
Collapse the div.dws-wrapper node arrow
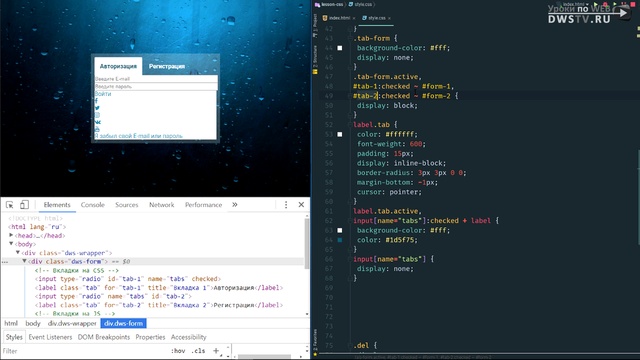tap(18, 253)
